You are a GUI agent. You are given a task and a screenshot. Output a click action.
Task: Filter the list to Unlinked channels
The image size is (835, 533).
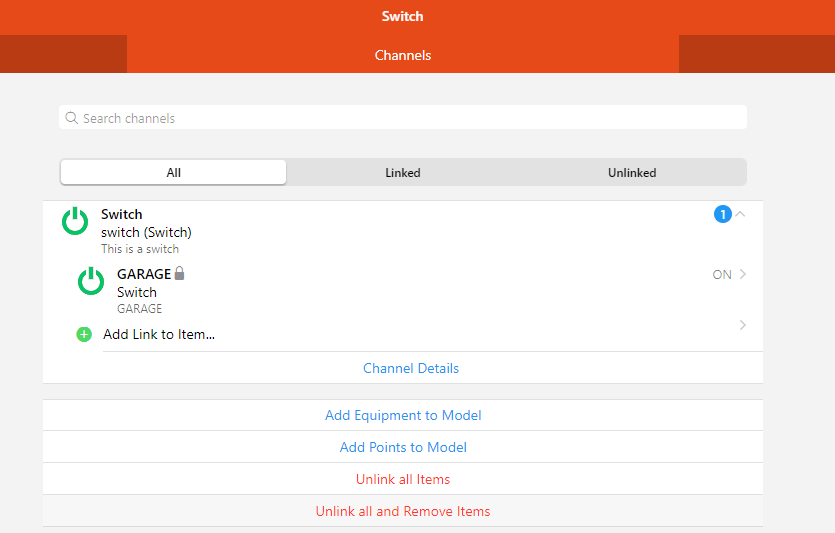632,173
